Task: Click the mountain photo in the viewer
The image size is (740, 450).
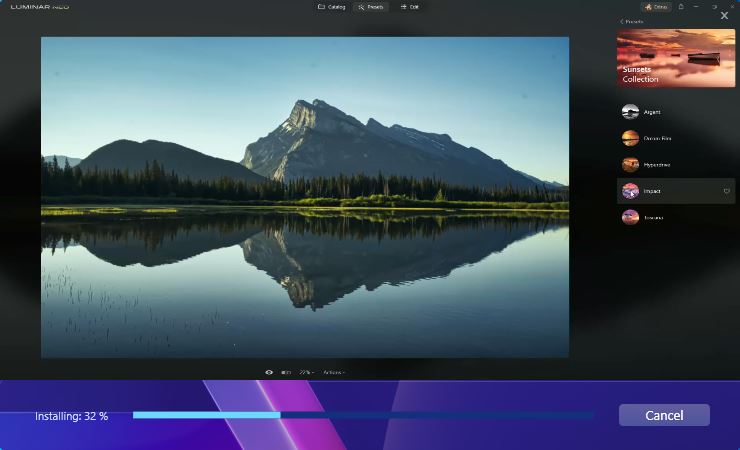Action: pos(305,197)
